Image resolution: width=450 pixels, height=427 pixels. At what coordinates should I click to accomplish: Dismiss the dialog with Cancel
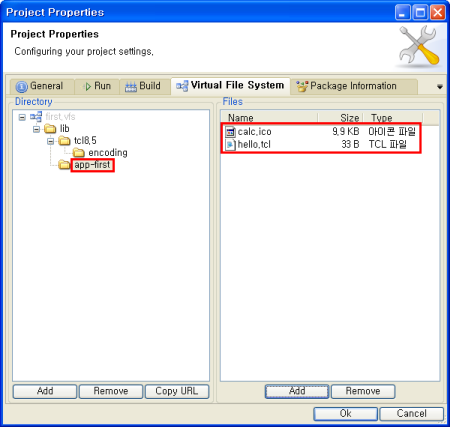(412, 414)
